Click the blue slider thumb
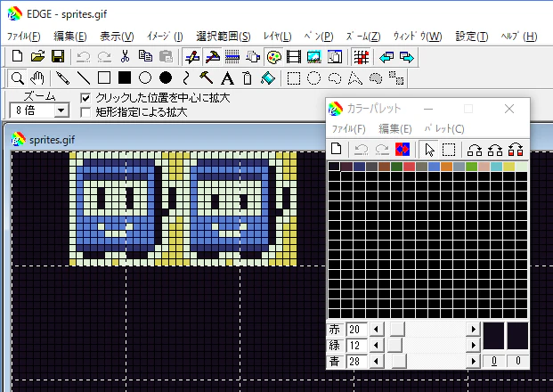 [x=399, y=361]
